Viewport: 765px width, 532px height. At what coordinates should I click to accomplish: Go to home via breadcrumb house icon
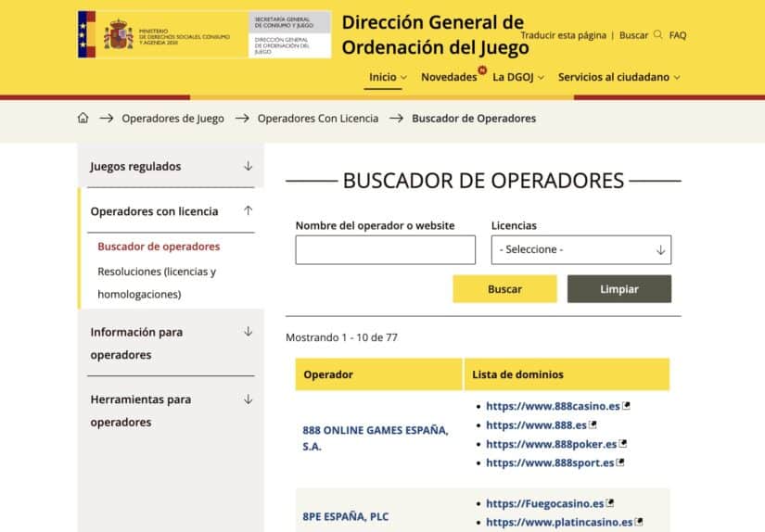(83, 118)
